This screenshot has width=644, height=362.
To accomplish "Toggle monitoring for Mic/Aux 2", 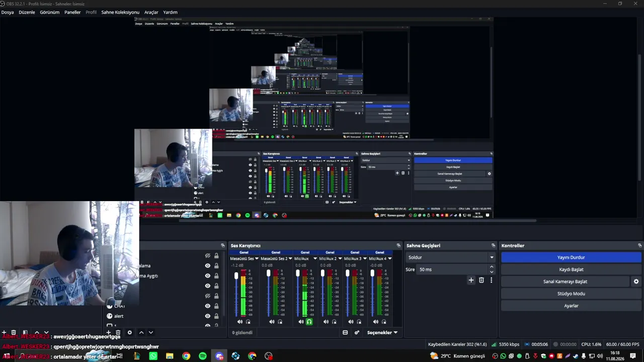I will tap(334, 322).
